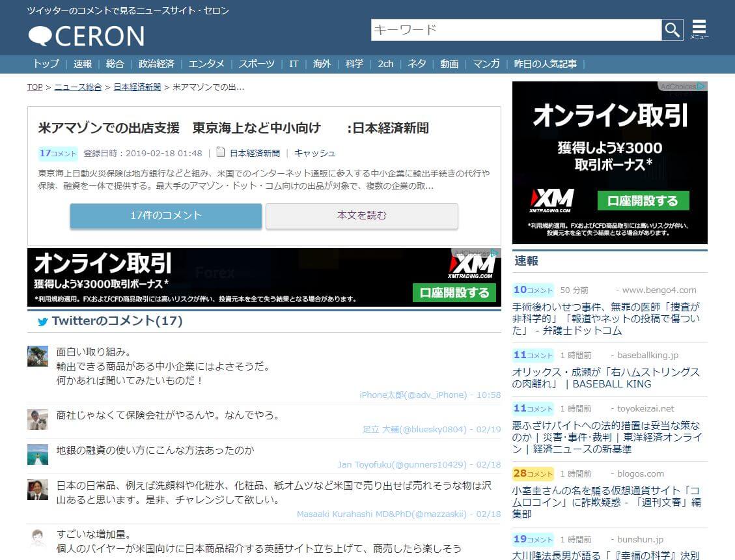The width and height of the screenshot is (735, 560).
Task: Click the 本文を読む button
Action: pos(362,216)
